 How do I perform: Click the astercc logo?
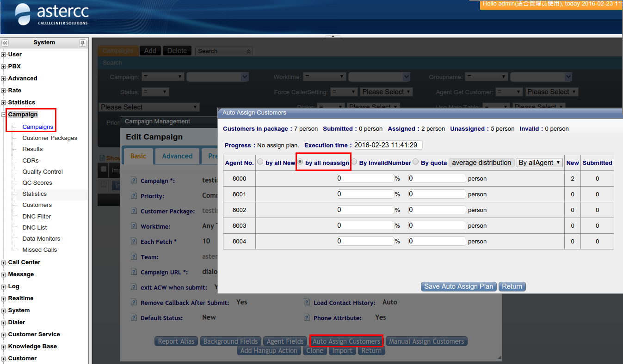(x=52, y=15)
